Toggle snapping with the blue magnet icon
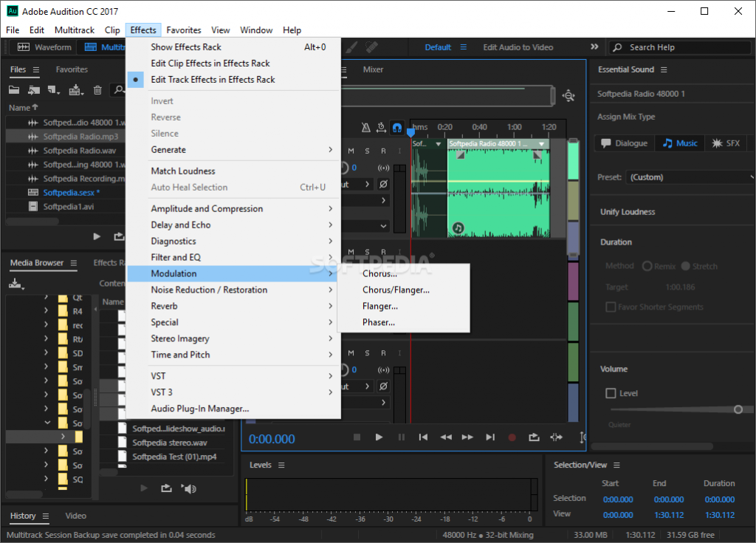Viewport: 756px width, 543px height. 396,127
